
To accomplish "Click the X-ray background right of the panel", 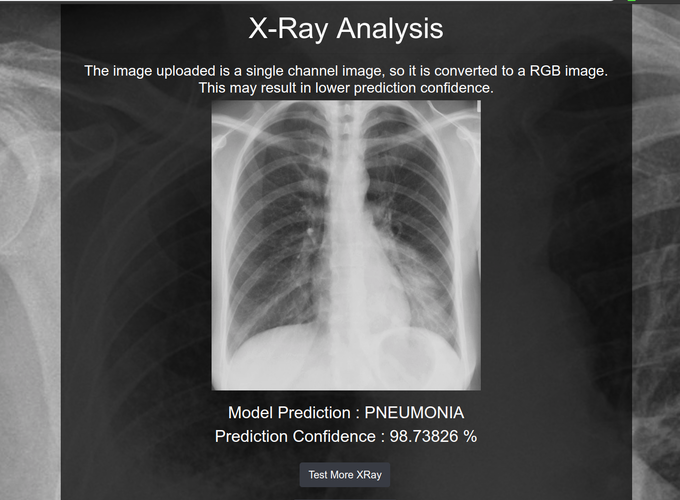I will click(x=655, y=250).
